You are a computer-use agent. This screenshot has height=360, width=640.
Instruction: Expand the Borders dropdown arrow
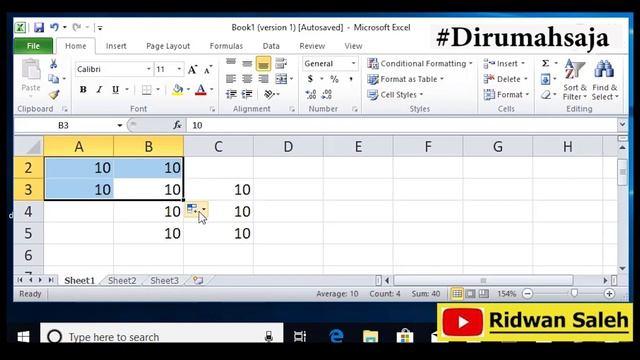(x=158, y=89)
